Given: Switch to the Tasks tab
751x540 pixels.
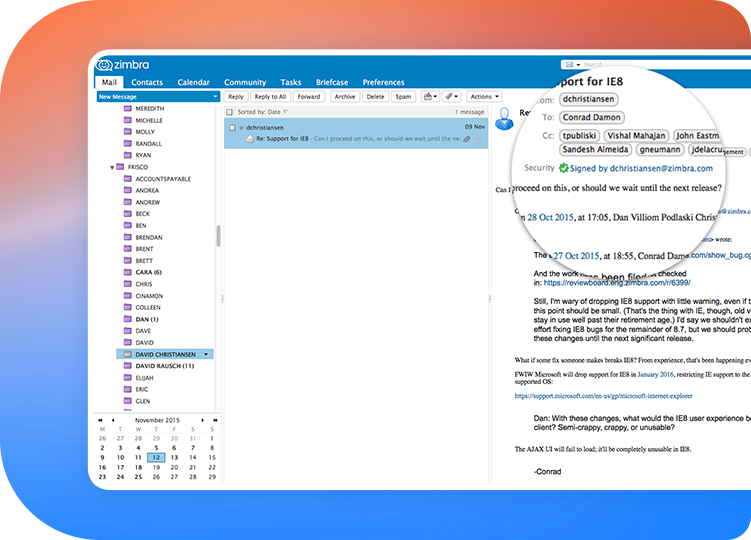Looking at the screenshot, I should [291, 82].
